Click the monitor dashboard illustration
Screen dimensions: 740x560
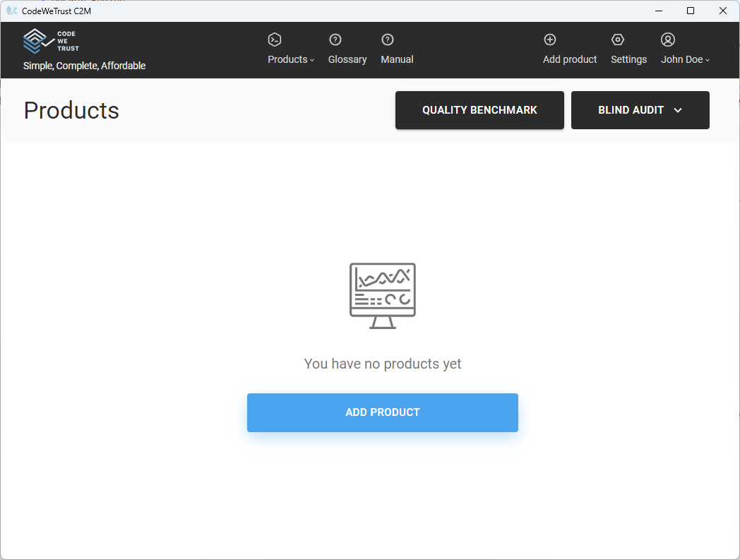(383, 296)
